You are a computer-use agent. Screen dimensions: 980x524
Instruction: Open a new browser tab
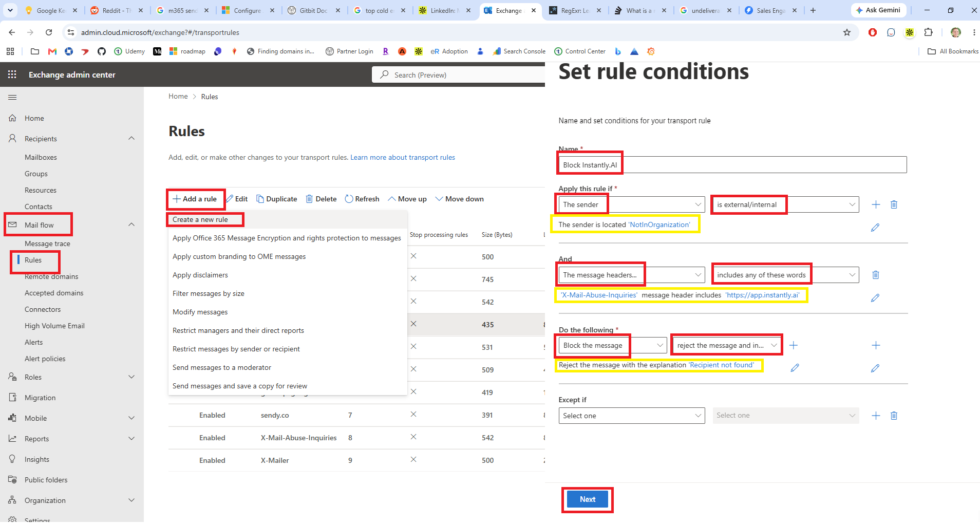(x=813, y=10)
